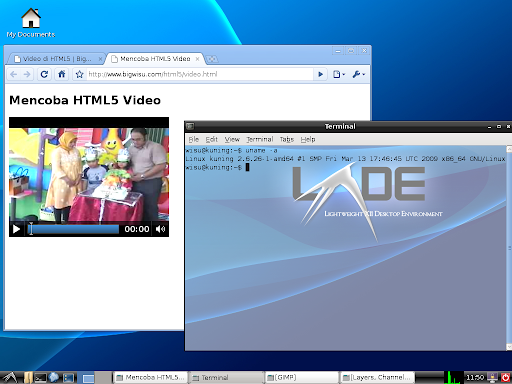The image size is (512, 384).
Task: Go forward in the browser
Action: point(27,74)
